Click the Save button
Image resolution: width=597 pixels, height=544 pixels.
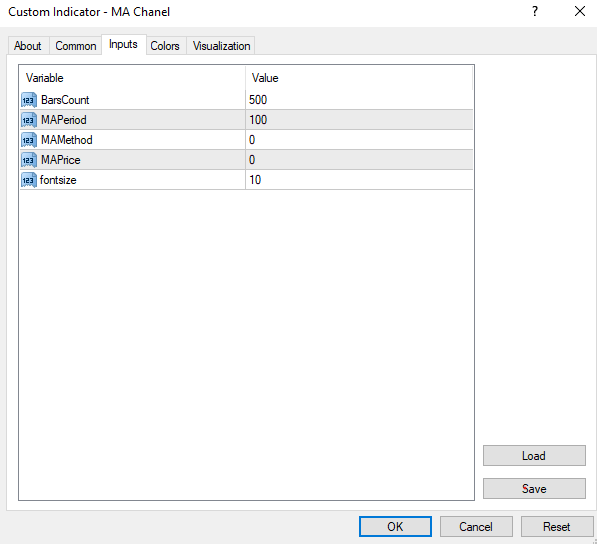click(534, 489)
